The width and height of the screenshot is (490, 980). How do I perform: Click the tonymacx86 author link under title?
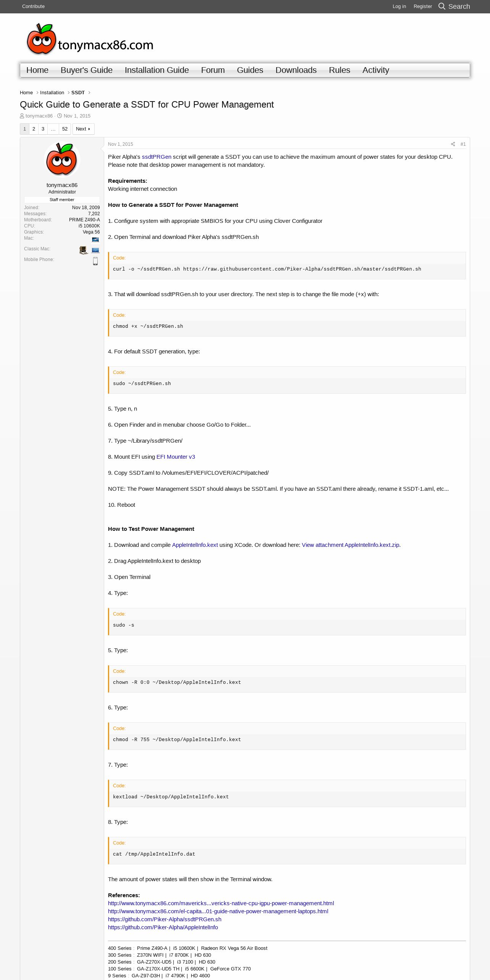(x=39, y=116)
